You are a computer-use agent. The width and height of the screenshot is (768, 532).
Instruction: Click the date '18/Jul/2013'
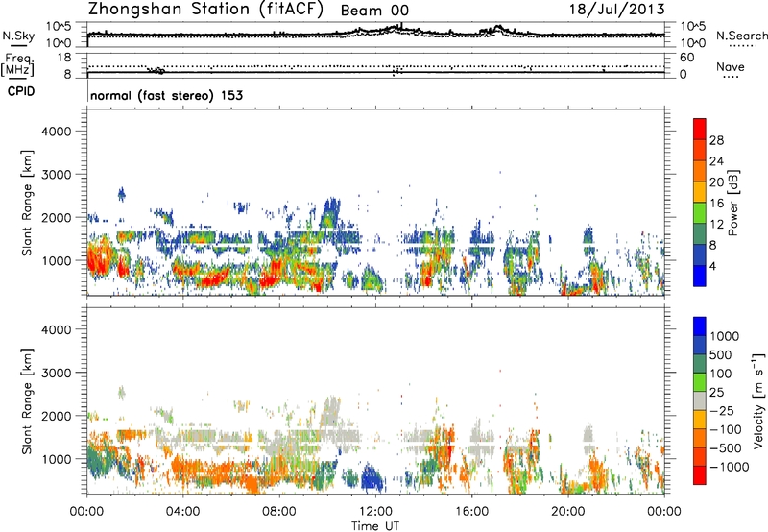click(x=616, y=10)
